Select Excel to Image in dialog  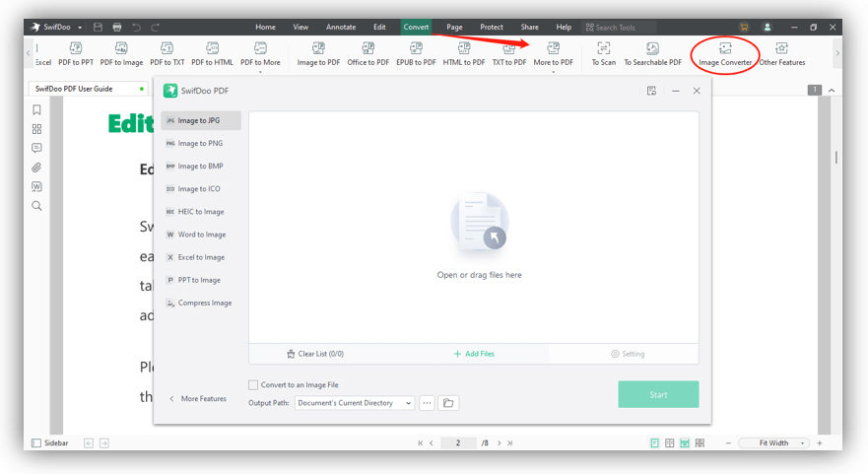click(x=201, y=257)
